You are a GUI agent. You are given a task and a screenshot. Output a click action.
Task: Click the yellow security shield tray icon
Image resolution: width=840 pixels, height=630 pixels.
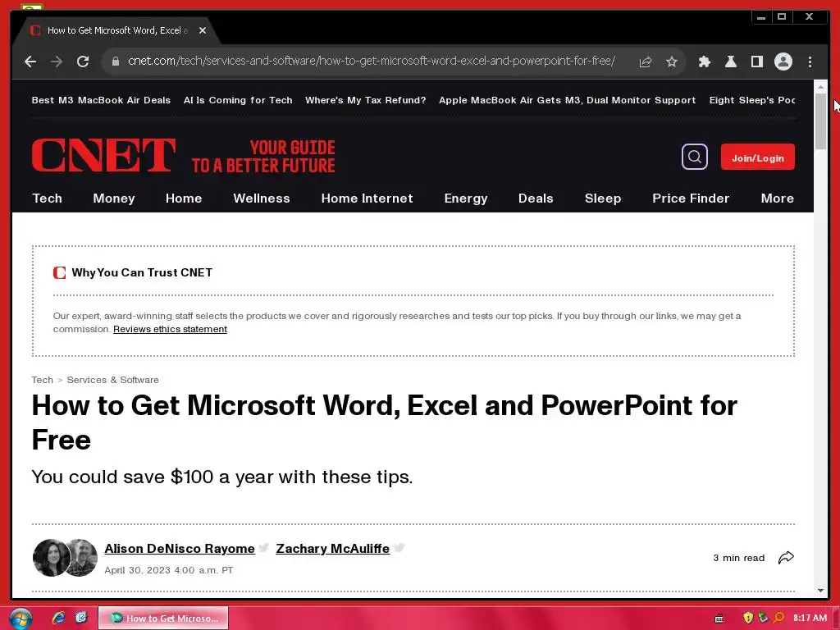tap(748, 618)
